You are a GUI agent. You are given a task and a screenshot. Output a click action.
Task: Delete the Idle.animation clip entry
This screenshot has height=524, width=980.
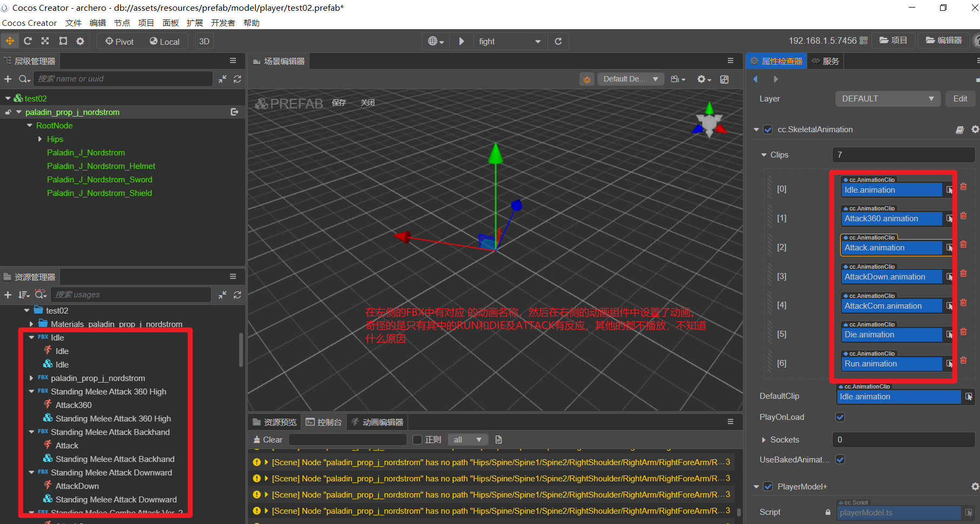(963, 187)
